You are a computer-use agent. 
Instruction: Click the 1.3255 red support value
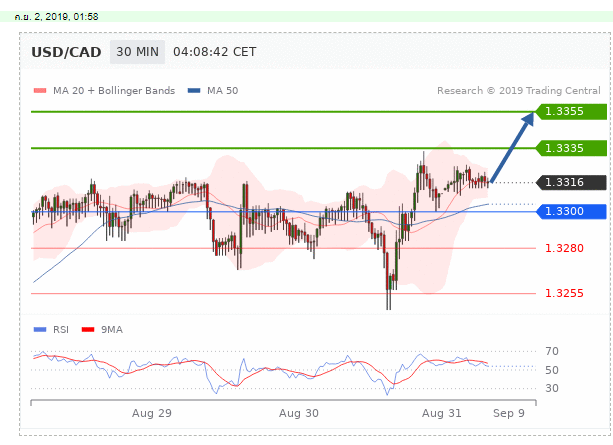pyautogui.click(x=564, y=293)
